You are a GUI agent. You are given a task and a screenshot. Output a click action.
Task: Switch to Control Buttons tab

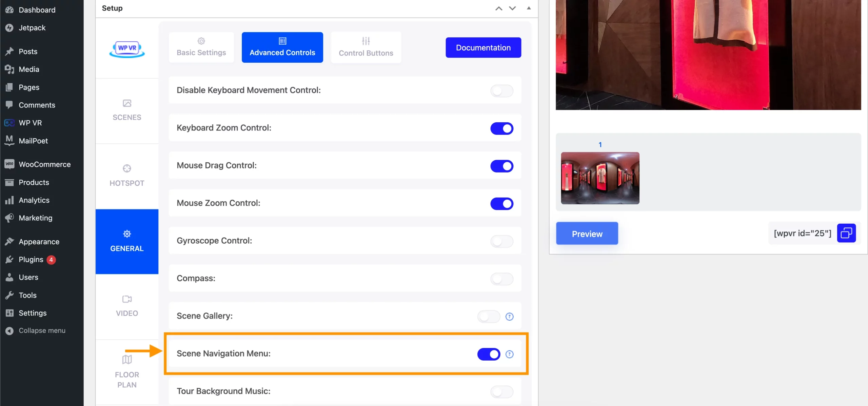(x=366, y=47)
